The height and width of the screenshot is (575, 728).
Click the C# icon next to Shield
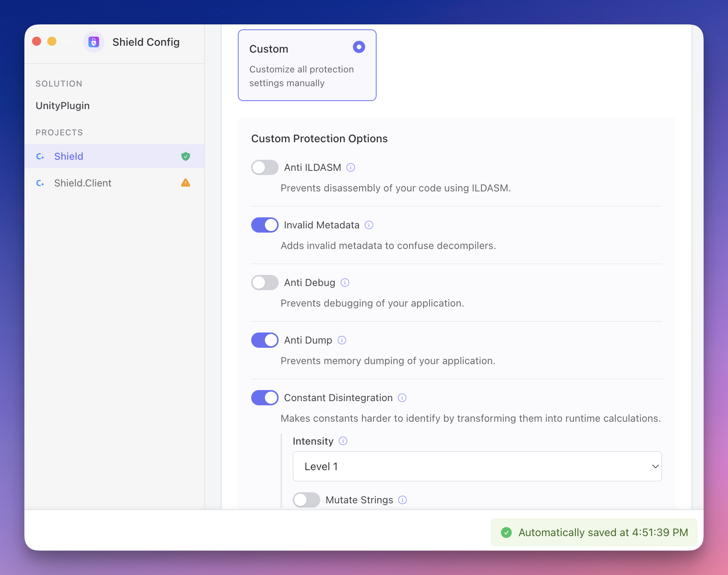coord(40,156)
